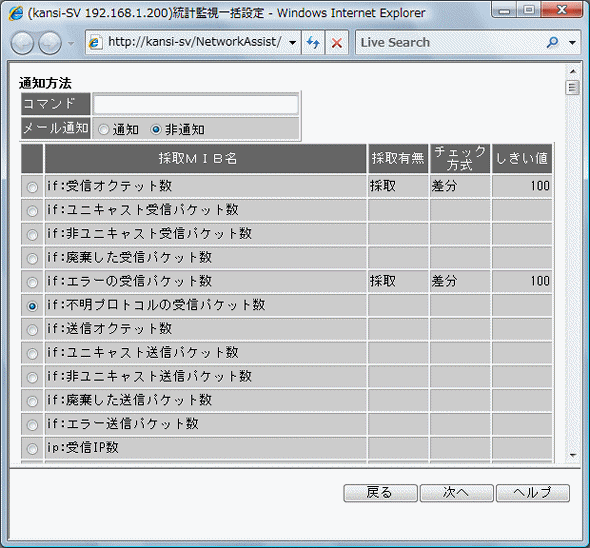
Task: Open the ヘルプ button
Action: (533, 493)
